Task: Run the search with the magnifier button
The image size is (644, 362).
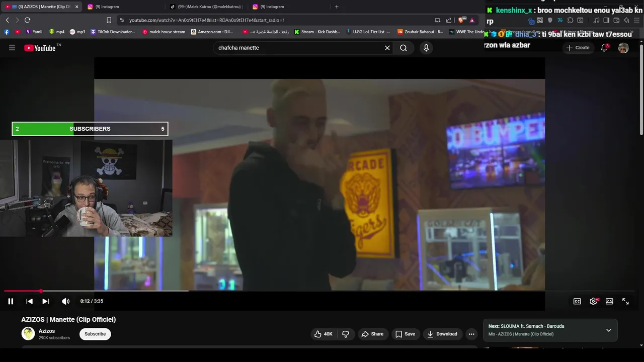Action: [404, 48]
